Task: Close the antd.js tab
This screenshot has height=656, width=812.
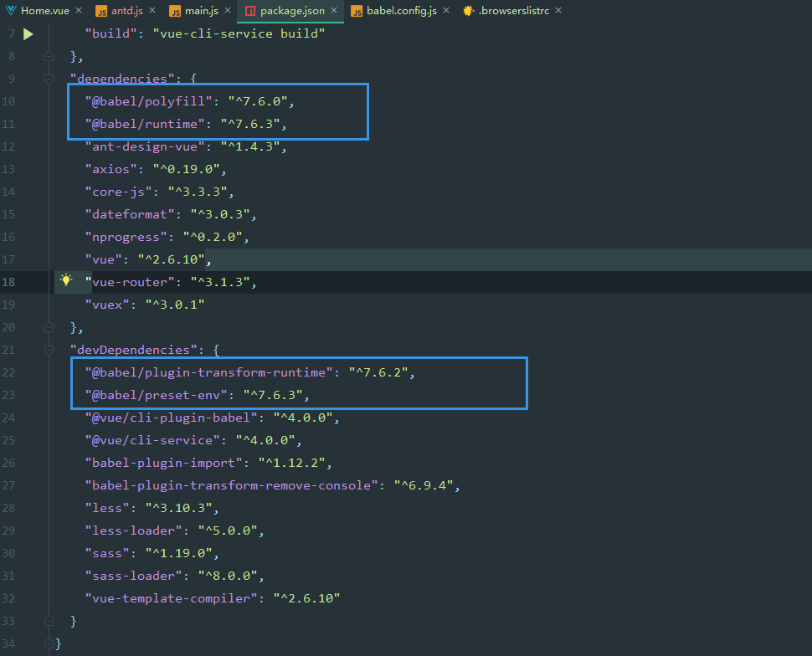Action: (x=152, y=10)
